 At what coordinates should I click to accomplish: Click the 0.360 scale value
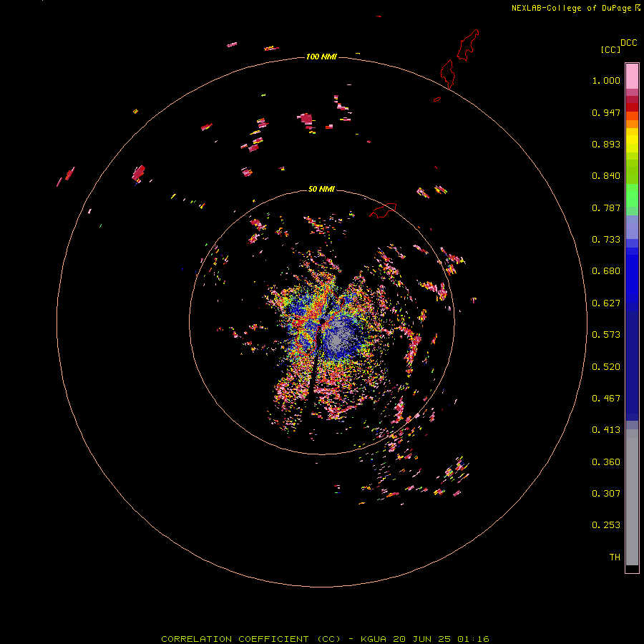pos(606,462)
